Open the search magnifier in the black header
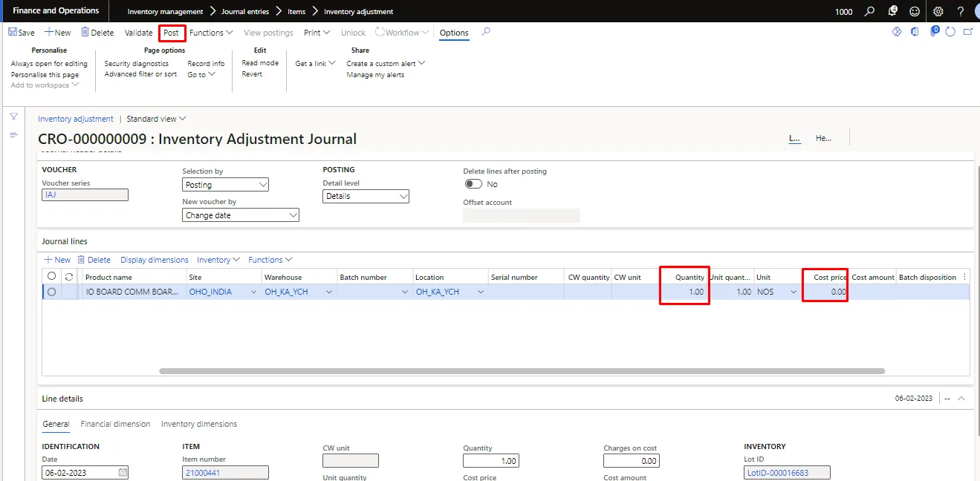The width and height of the screenshot is (980, 481). [869, 11]
